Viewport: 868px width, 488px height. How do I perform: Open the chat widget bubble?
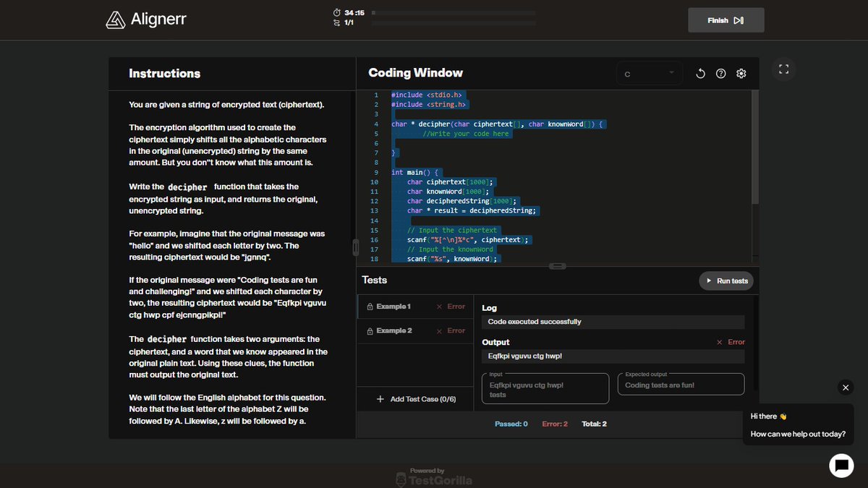(x=841, y=466)
